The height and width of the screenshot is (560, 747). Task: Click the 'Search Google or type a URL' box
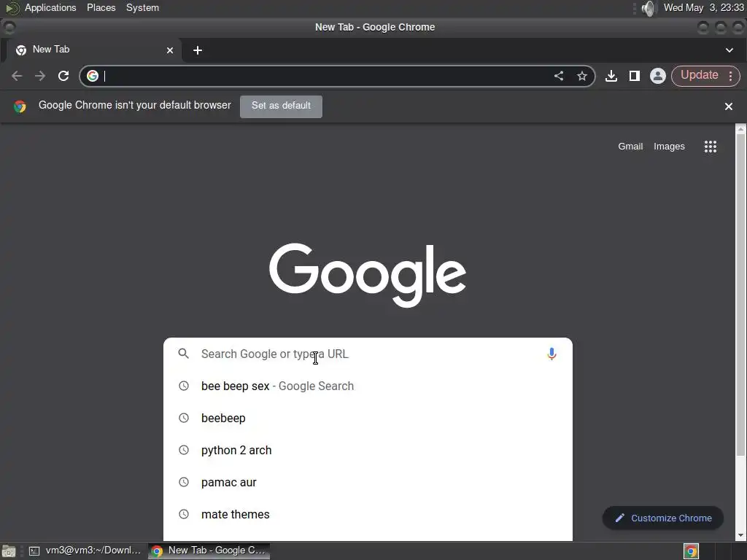tap(368, 354)
